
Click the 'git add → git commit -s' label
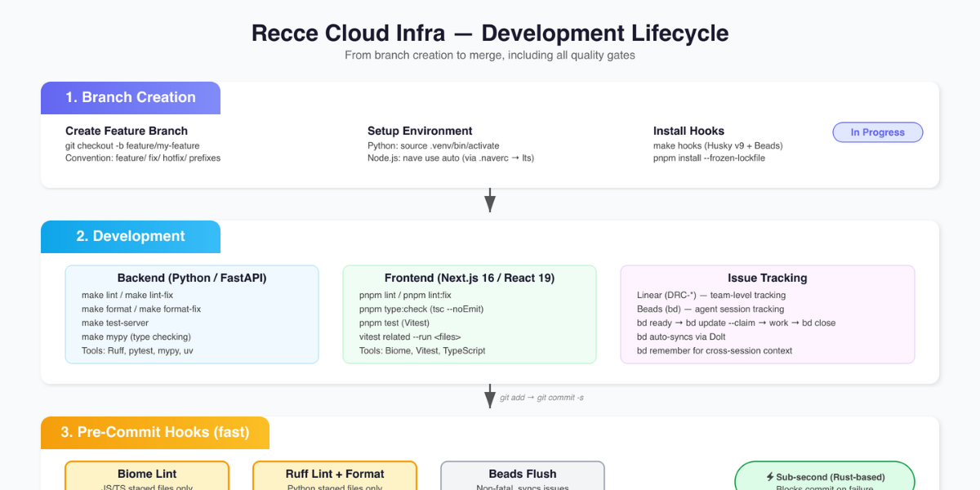(x=541, y=398)
